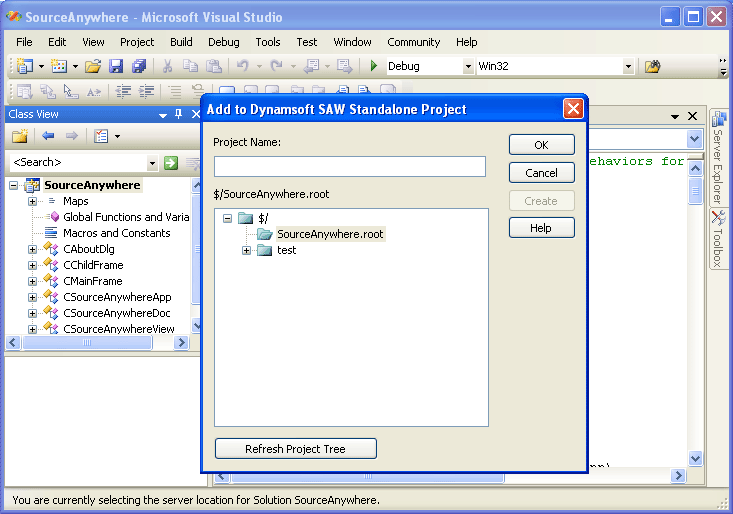The width and height of the screenshot is (733, 514).
Task: Open the Community menu
Action: [x=413, y=42]
